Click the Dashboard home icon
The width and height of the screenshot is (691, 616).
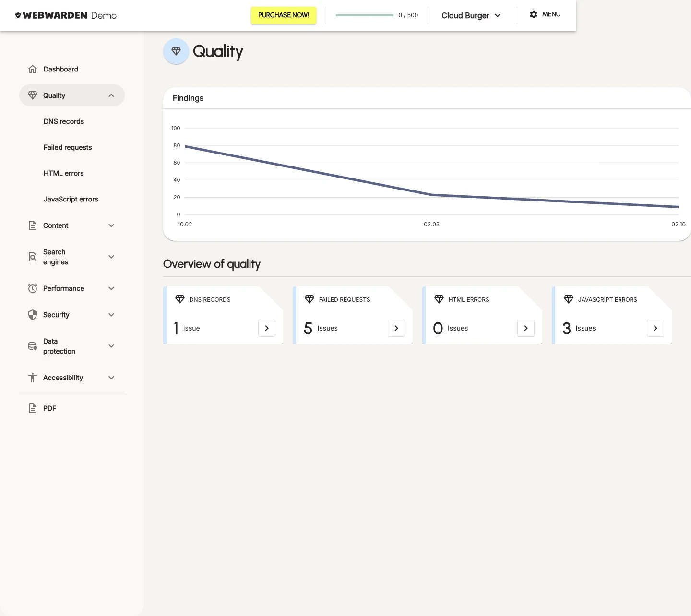(x=33, y=69)
